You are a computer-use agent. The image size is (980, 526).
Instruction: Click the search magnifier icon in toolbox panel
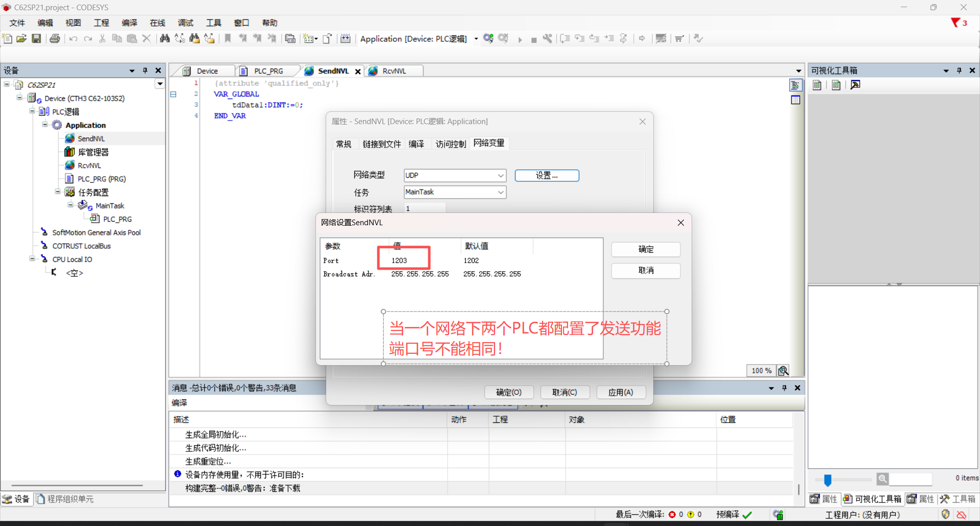[x=883, y=479]
